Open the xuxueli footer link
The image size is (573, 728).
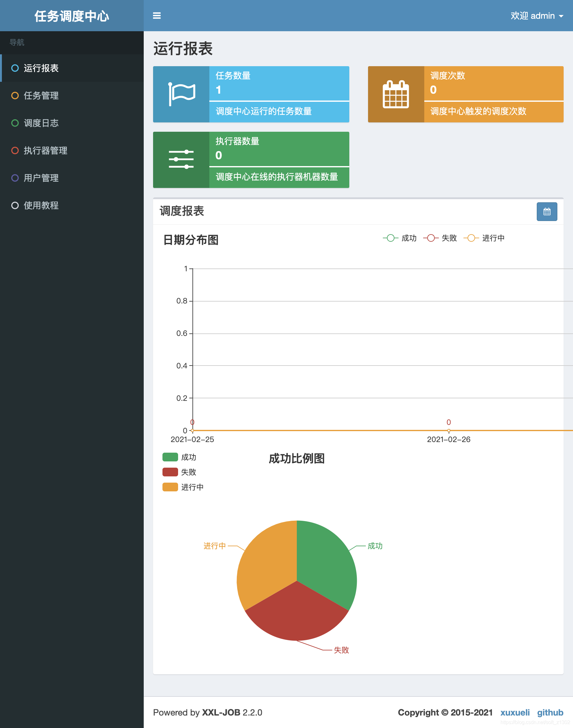coord(515,712)
